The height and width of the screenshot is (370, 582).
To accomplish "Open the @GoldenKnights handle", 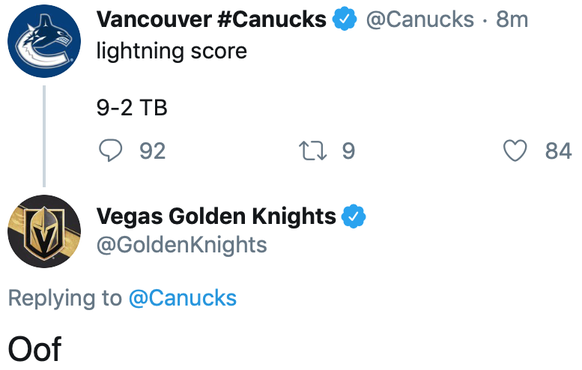I will (x=182, y=245).
